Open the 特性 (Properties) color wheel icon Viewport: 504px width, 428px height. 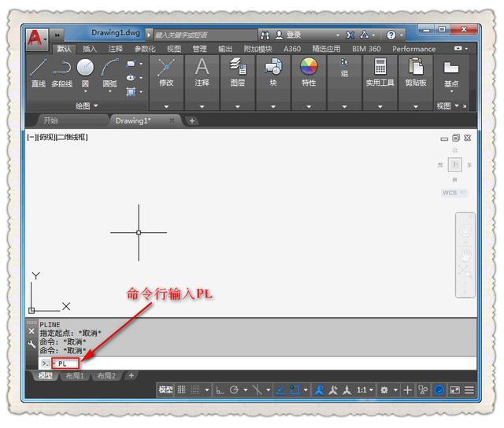309,68
